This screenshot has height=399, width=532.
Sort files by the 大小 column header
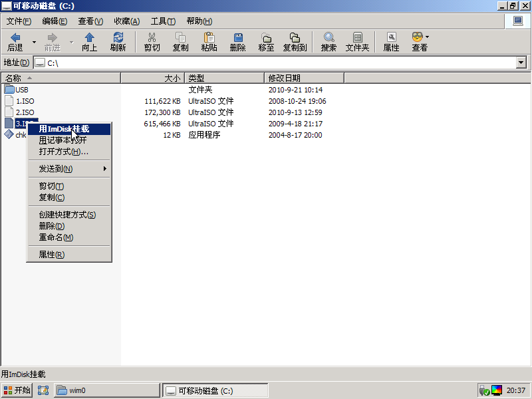click(153, 78)
